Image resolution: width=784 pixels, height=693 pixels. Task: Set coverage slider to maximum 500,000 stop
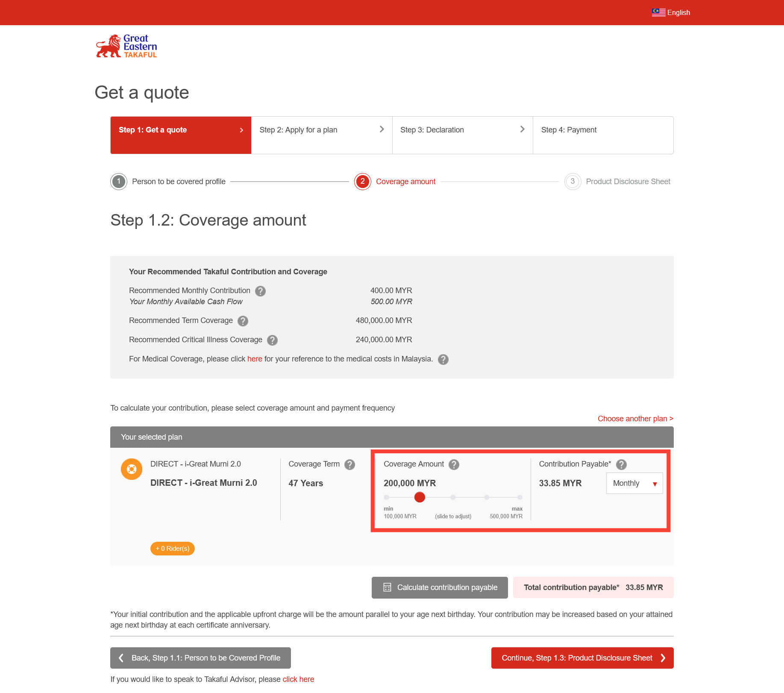click(520, 497)
